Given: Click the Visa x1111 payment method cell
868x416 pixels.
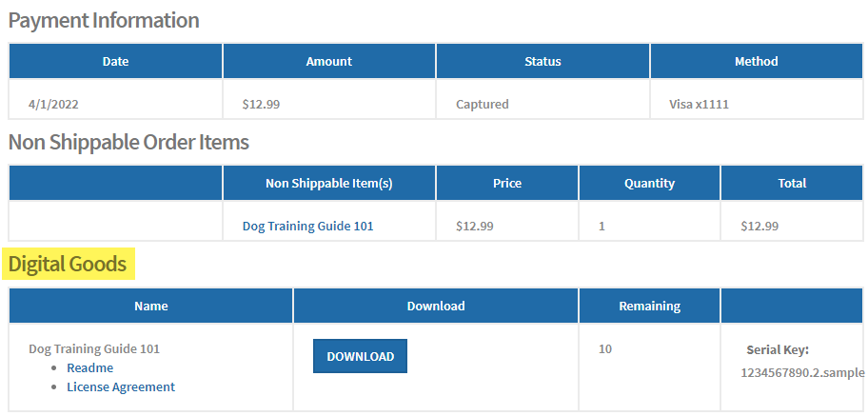Looking at the screenshot, I should point(700,104).
